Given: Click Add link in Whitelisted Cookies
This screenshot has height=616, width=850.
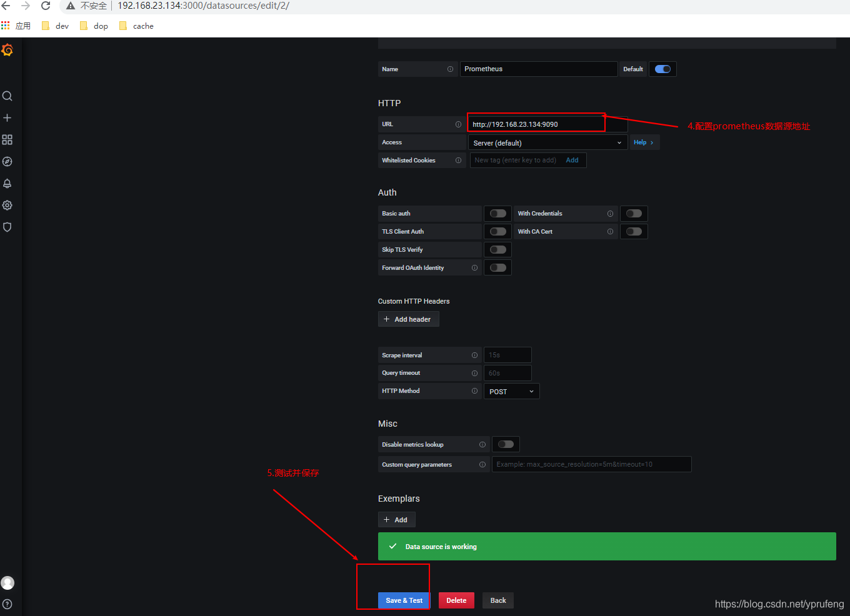Looking at the screenshot, I should [572, 161].
